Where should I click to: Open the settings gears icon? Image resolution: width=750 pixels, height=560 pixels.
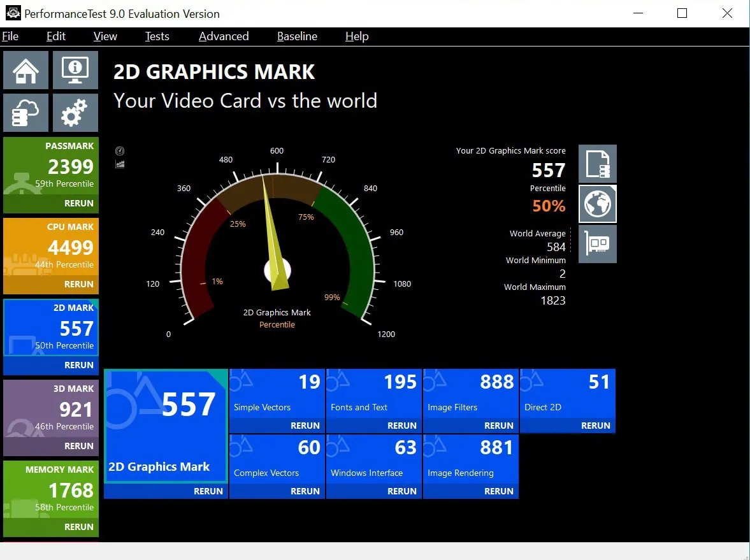[x=75, y=113]
